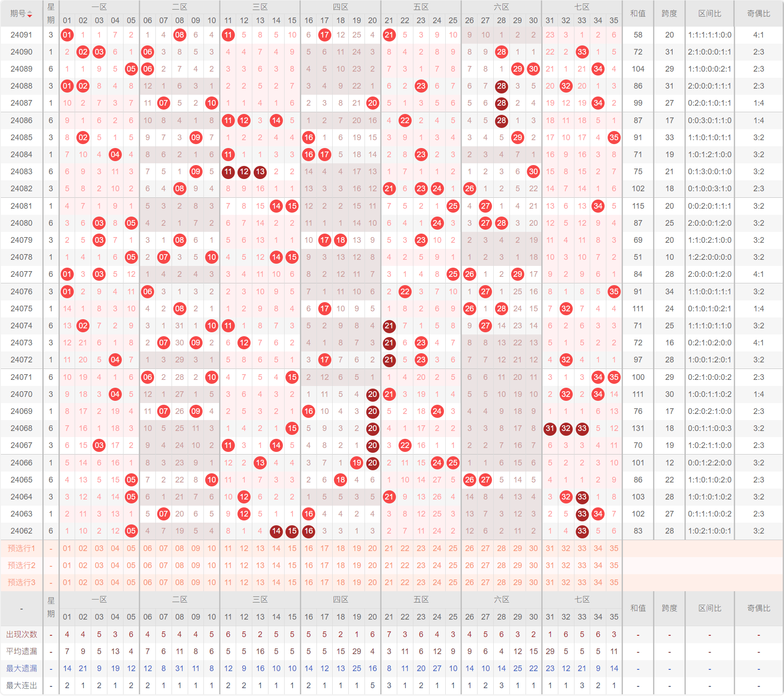This screenshot has height=696, width=784.
Task: Click dark ball 13 in issue 24083
Action: tap(260, 172)
